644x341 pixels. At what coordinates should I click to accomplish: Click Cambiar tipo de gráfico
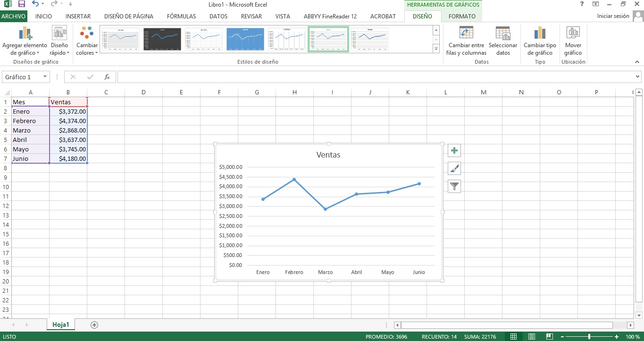(x=540, y=41)
